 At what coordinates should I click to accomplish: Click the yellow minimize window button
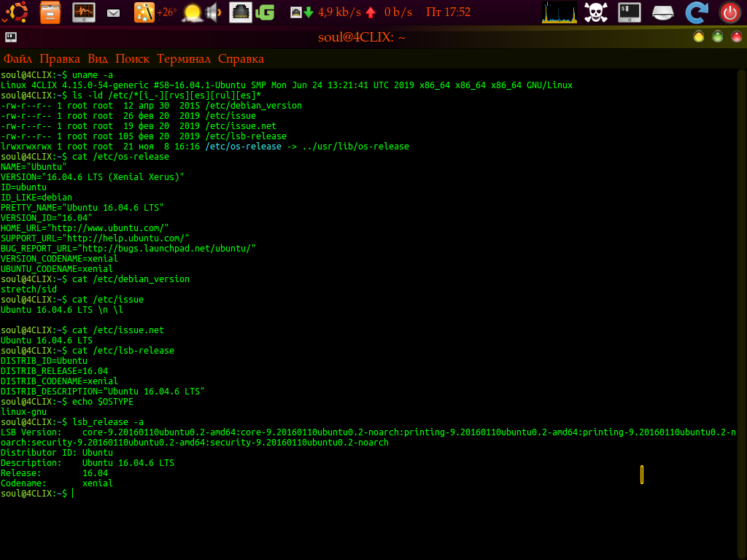pyautogui.click(x=698, y=36)
